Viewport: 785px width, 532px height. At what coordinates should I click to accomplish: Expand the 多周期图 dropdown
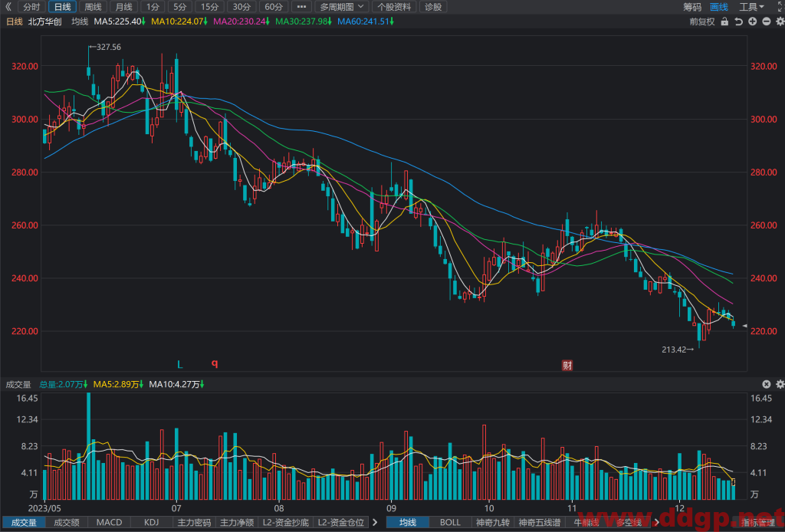click(342, 6)
